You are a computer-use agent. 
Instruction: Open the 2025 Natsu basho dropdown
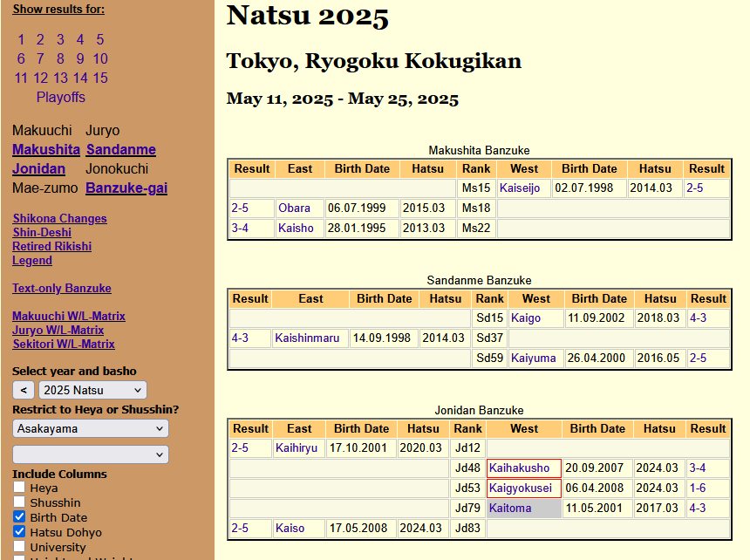tap(92, 390)
